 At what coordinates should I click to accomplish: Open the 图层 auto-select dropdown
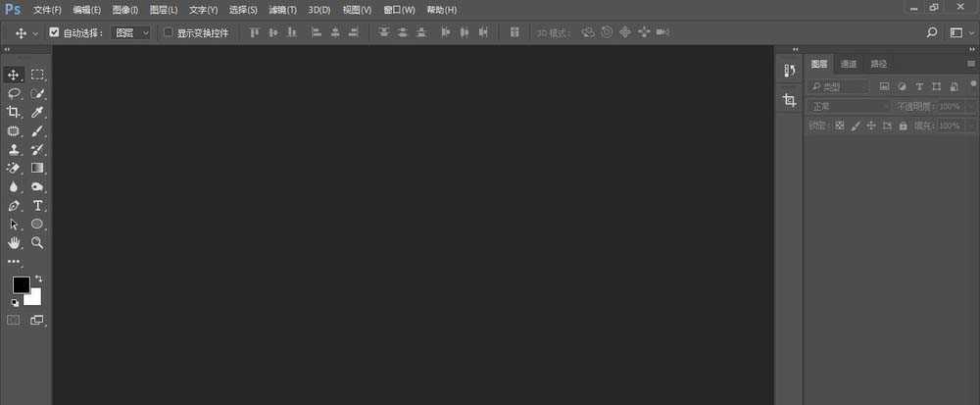click(130, 33)
